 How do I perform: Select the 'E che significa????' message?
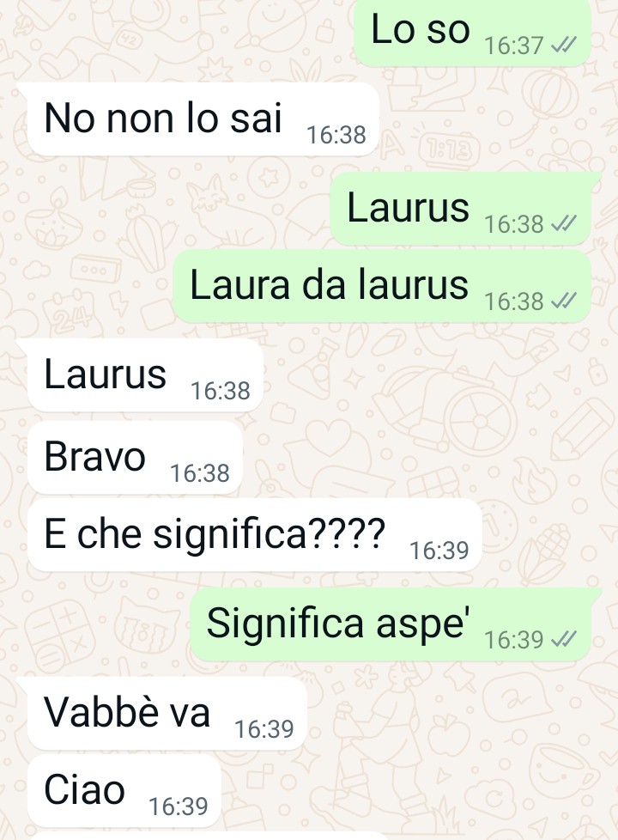[254, 534]
